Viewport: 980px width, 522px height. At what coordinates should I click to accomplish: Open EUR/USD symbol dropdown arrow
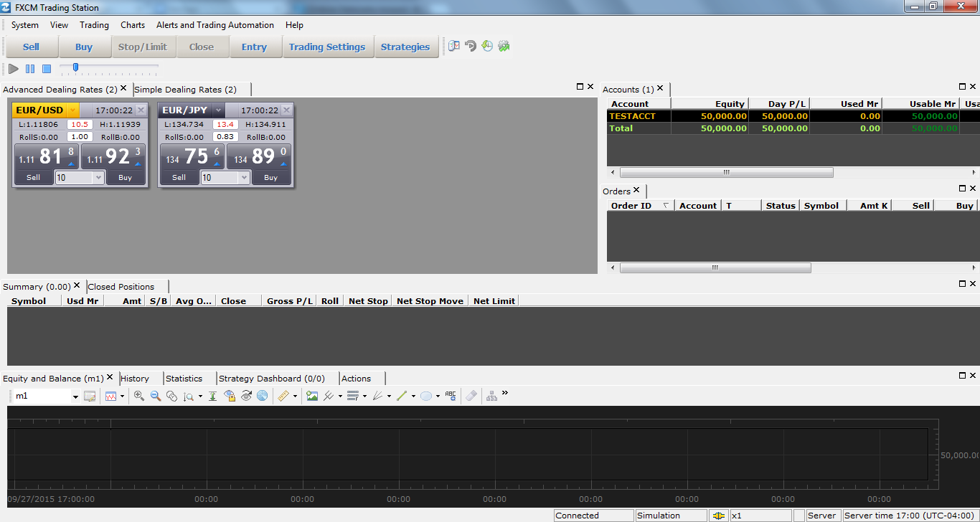(72, 110)
